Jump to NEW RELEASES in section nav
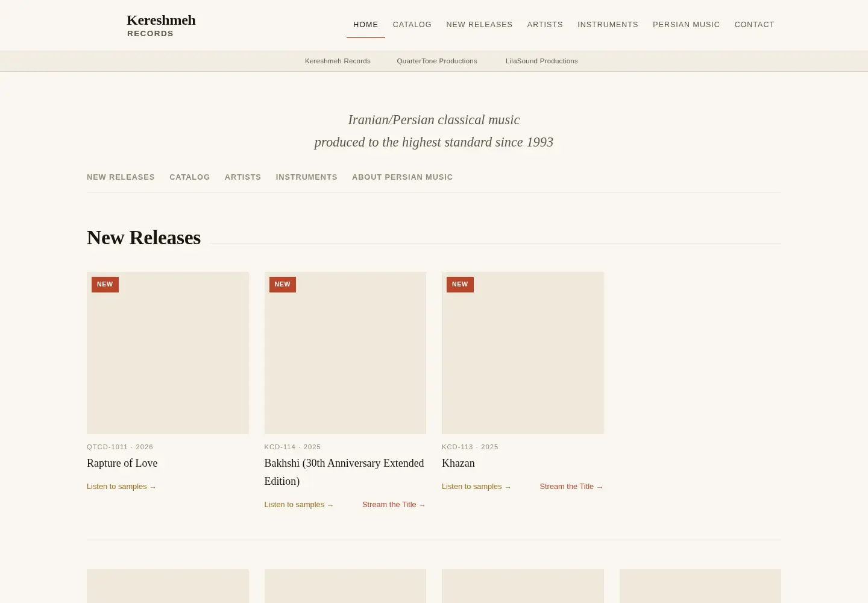The image size is (868, 603). point(121,177)
